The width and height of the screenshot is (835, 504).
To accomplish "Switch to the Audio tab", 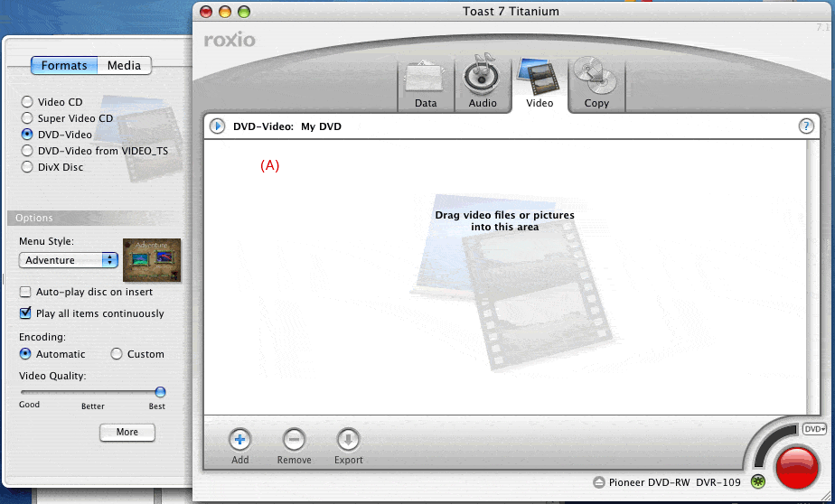I will click(x=483, y=85).
